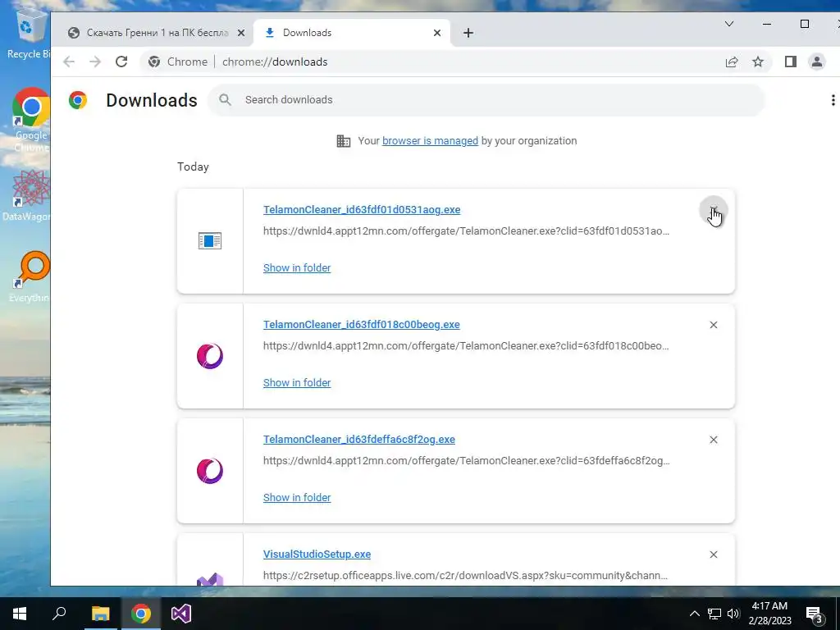Open TelamonCleaner_id63fdf018c00beog.exe file link
Screen dimensions: 840x630
(x=362, y=324)
